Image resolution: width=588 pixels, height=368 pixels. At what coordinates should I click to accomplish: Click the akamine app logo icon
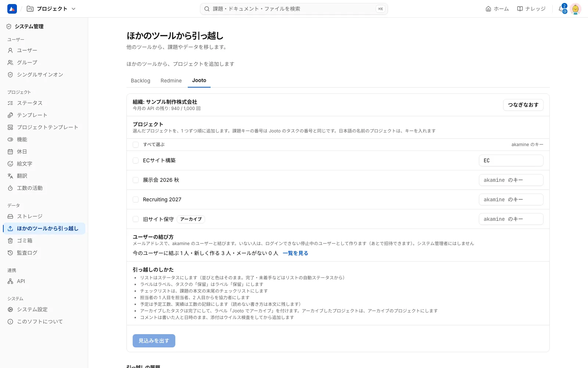click(12, 9)
